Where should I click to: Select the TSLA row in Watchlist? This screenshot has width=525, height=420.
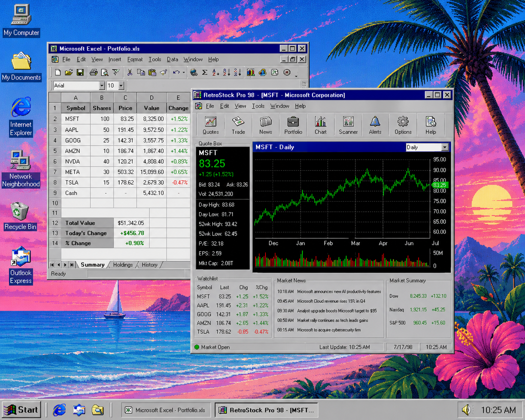click(x=233, y=332)
